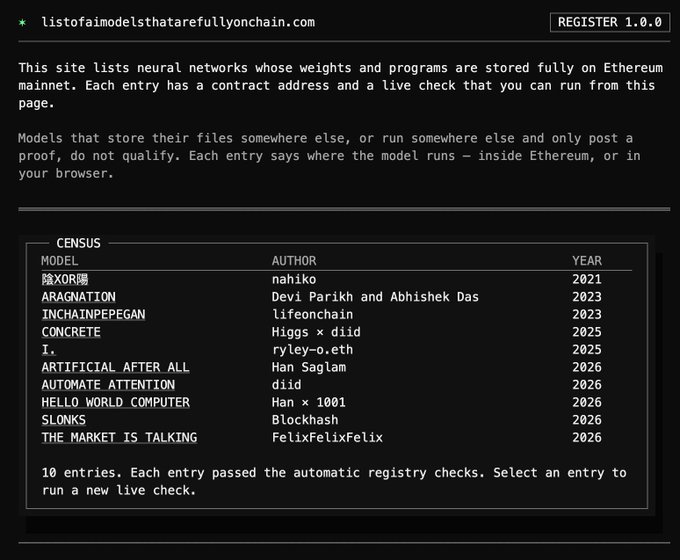This screenshot has height=560, width=680.
Task: Click author 'Devi Parikh and Abhishek Das'
Action: (375, 297)
